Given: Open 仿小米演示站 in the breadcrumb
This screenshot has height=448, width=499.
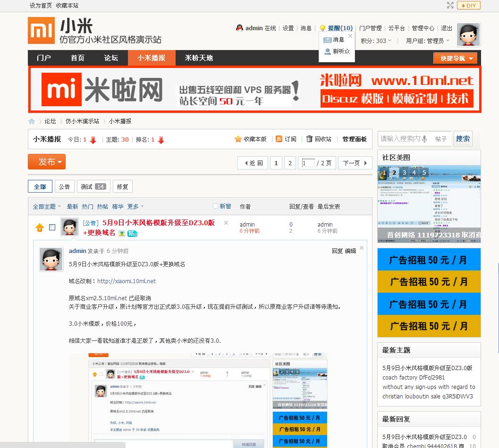Looking at the screenshot, I should pyautogui.click(x=82, y=121).
